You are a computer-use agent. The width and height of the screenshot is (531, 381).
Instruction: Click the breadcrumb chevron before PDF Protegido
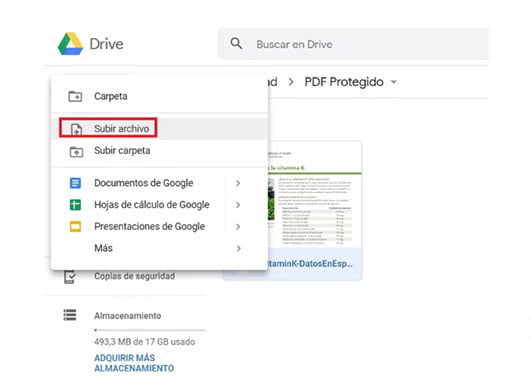(291, 82)
